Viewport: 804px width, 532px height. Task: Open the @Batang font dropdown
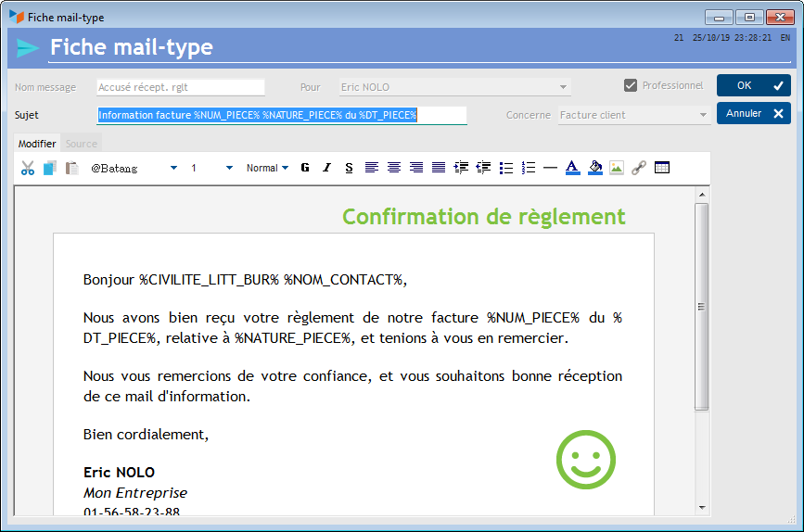point(173,168)
